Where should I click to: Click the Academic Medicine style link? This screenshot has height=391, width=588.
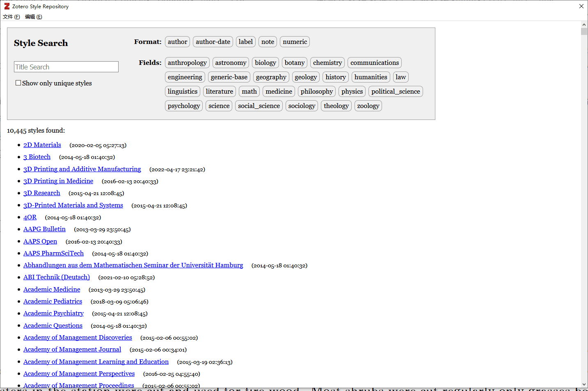tap(52, 290)
